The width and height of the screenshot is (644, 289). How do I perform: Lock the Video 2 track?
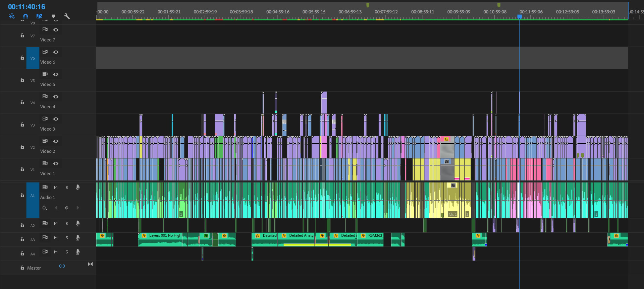point(22,147)
